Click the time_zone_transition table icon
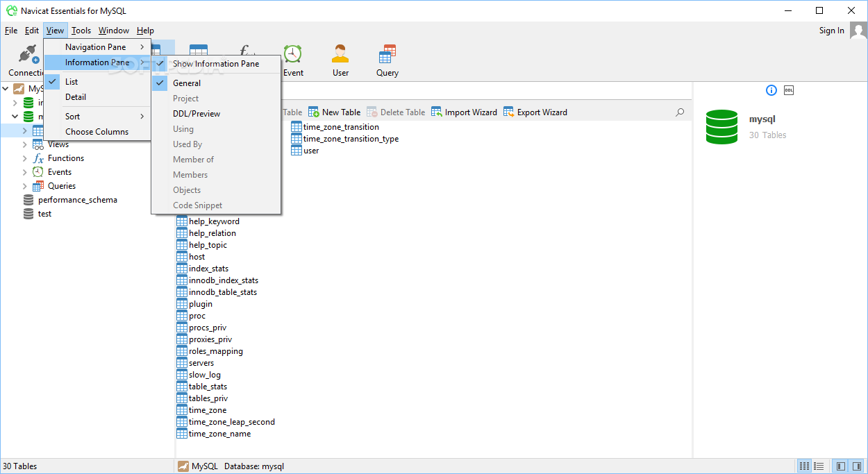This screenshot has width=868, height=474. (297, 127)
